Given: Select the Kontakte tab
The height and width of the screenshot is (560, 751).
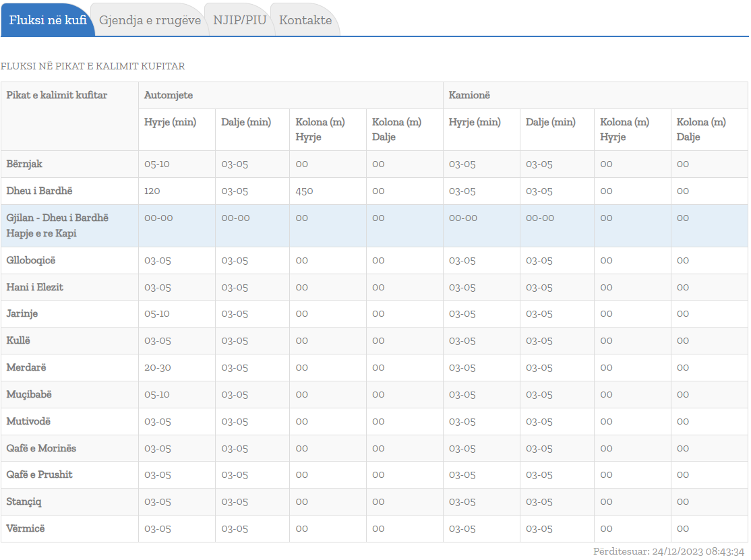Looking at the screenshot, I should (305, 20).
